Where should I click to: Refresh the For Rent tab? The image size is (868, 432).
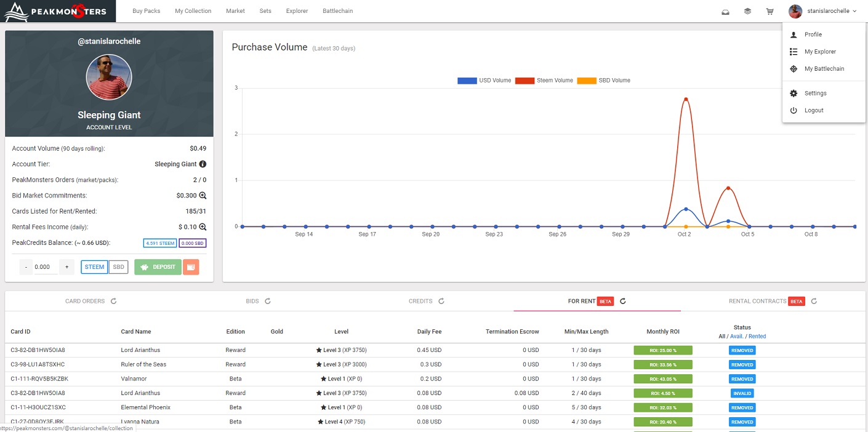point(623,302)
